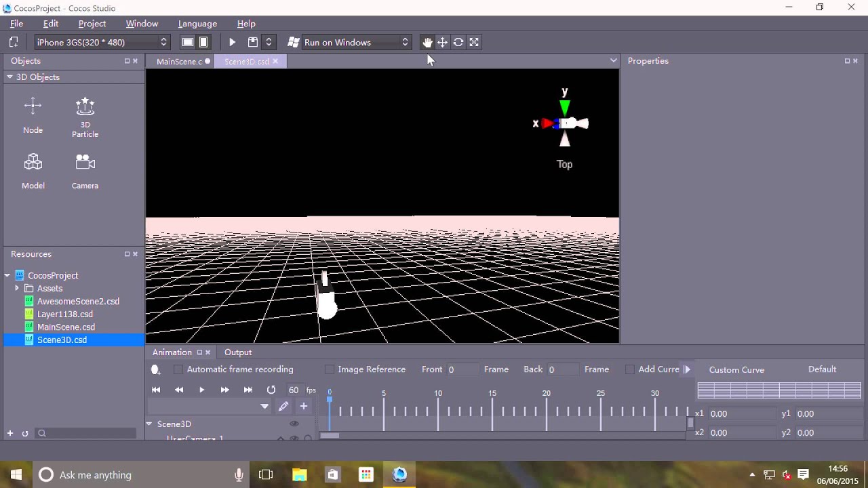Select AwesomeScene2.csd in Resources
Screen dimensions: 868x488
click(78, 302)
